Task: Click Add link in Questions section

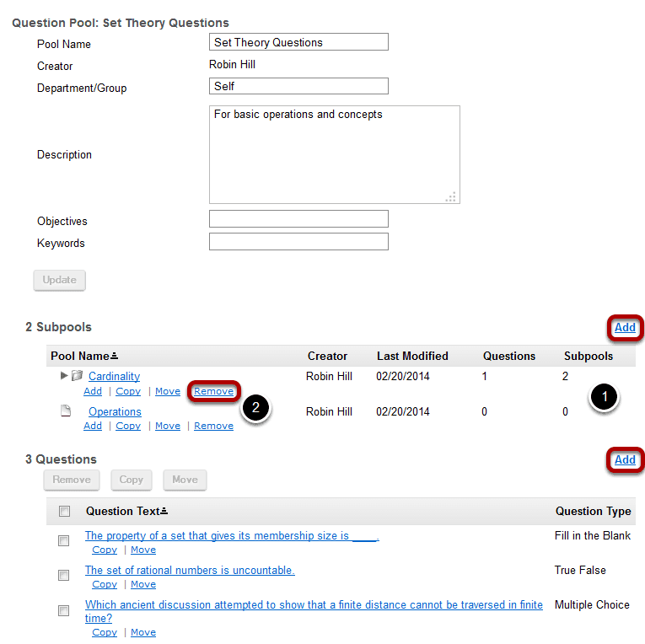Action: point(625,459)
